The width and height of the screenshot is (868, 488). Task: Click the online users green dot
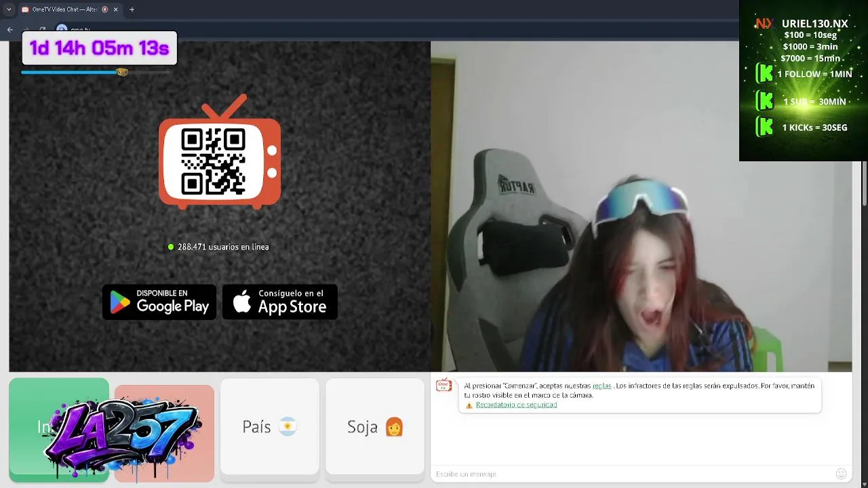(171, 247)
